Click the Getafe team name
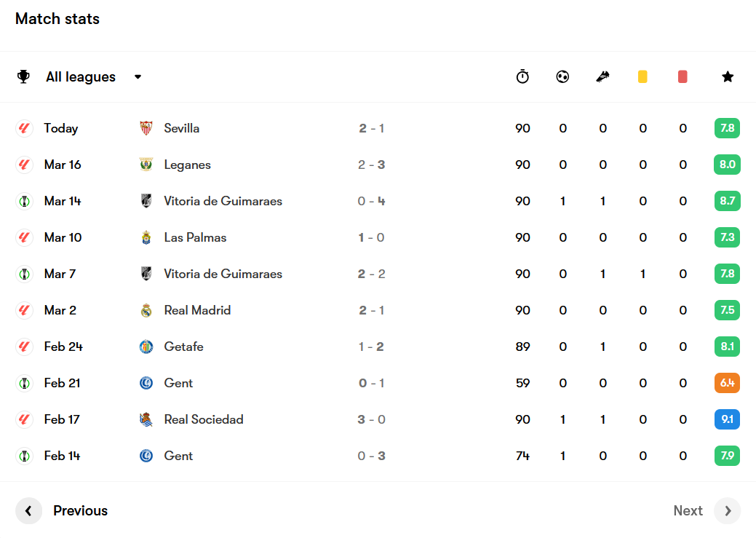This screenshot has width=756, height=538. tap(183, 347)
